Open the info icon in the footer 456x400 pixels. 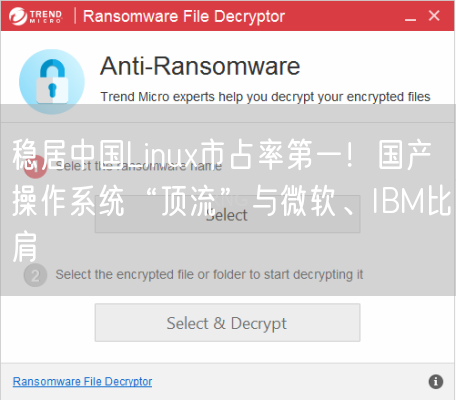coord(436,382)
